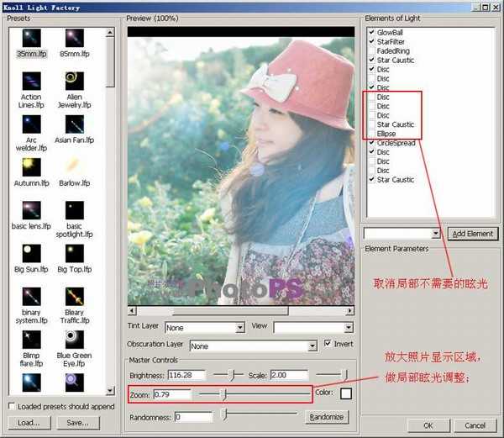Viewport: 504px width, 438px height.
Task: Click the Zoom slider track
Action: (x=260, y=393)
